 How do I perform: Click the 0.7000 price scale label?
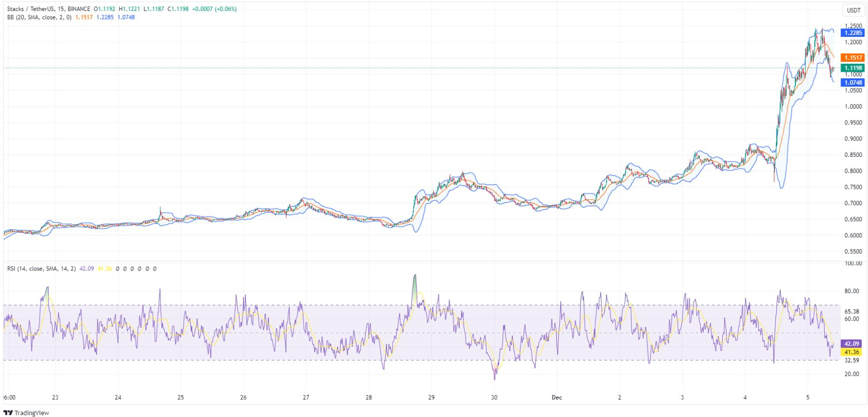click(x=853, y=203)
